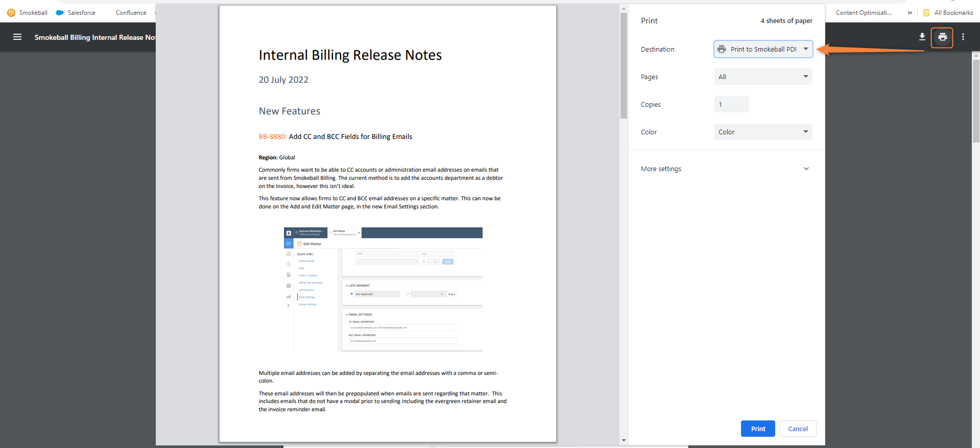The image size is (980, 448).
Task: Click the PDF viewer page scrollbar
Action: 976,100
